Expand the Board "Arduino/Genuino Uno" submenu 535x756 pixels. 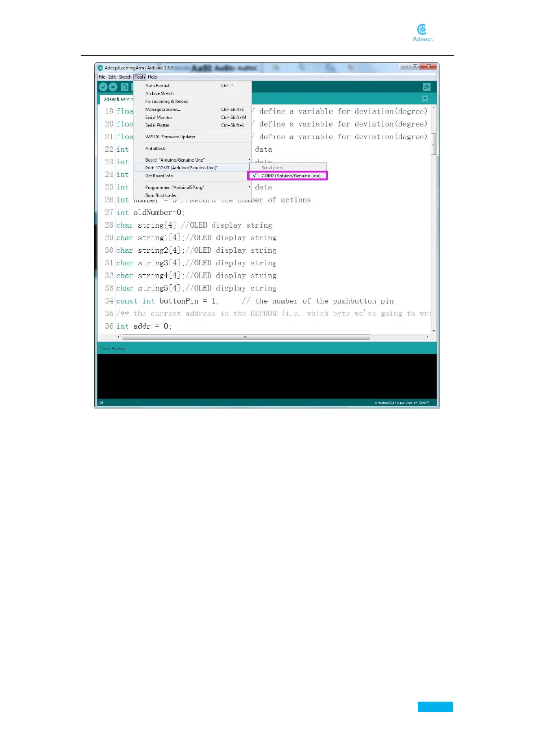pyautogui.click(x=193, y=160)
